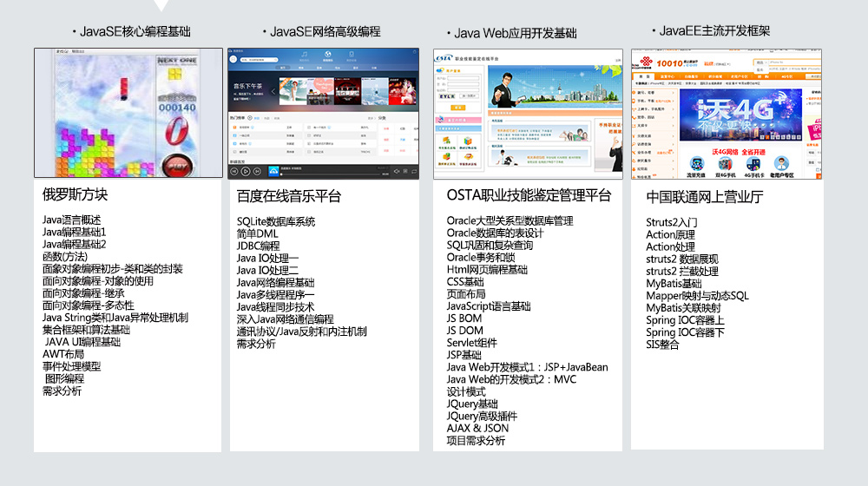Click the AJAX & JSON topic
The width and height of the screenshot is (868, 486).
coord(477,428)
